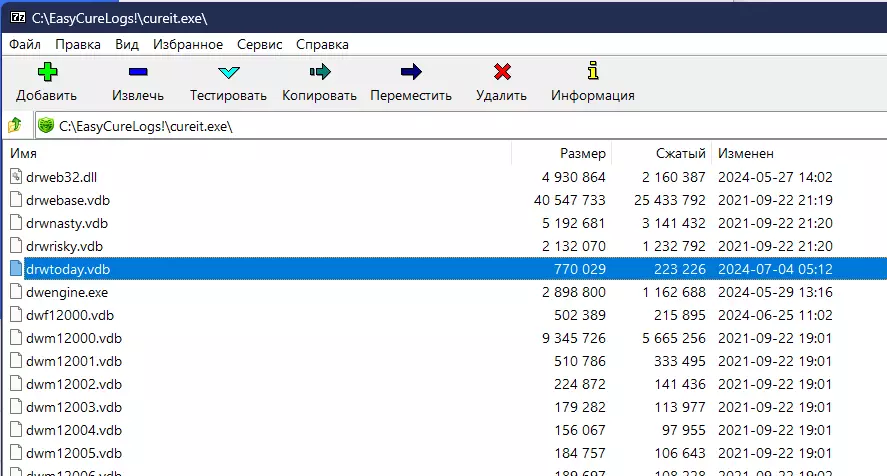Click the Удалить button label
Image resolution: width=887 pixels, height=476 pixels.
point(501,95)
